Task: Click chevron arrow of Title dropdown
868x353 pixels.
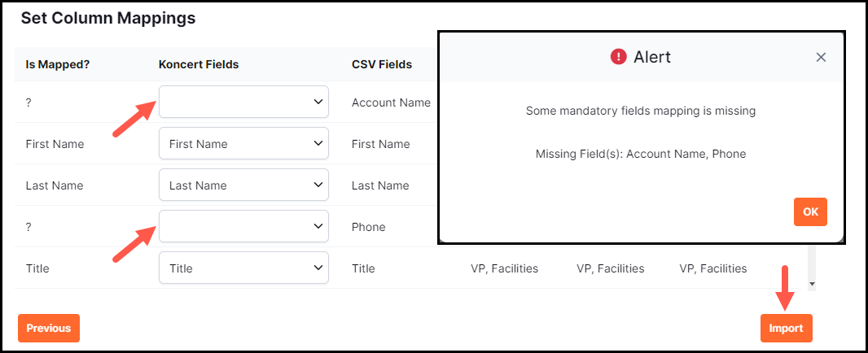Action: pyautogui.click(x=318, y=268)
